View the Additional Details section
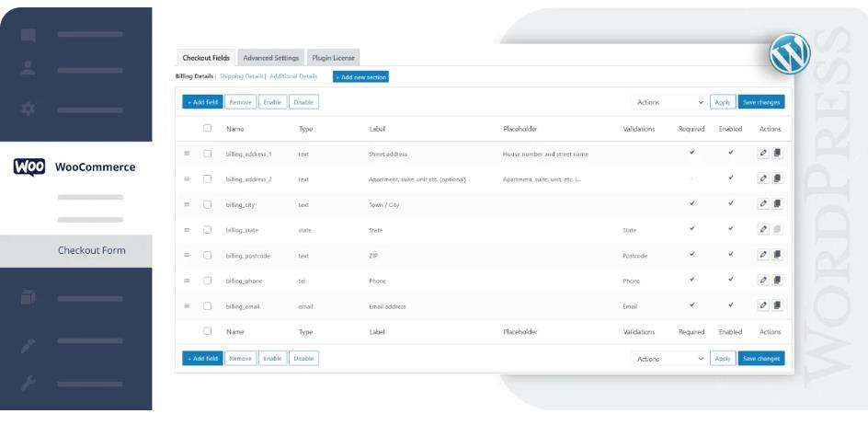Viewport: 868px width, 425px height. (x=293, y=76)
